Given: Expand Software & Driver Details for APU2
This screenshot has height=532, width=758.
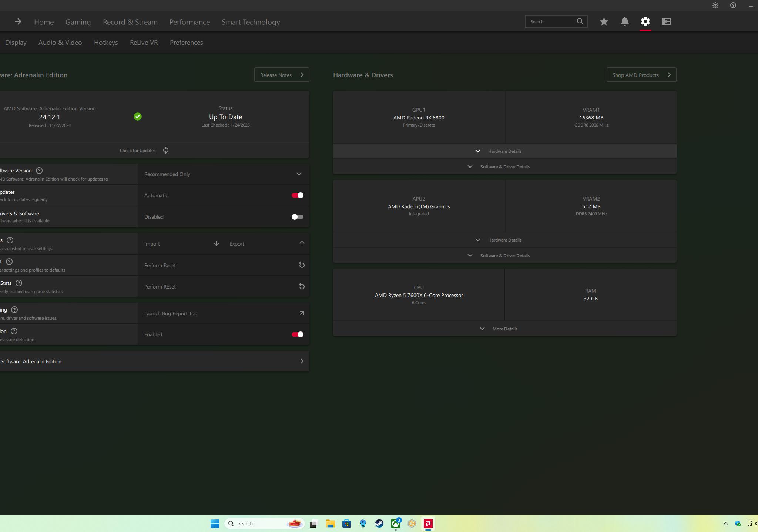Looking at the screenshot, I should click(x=505, y=255).
